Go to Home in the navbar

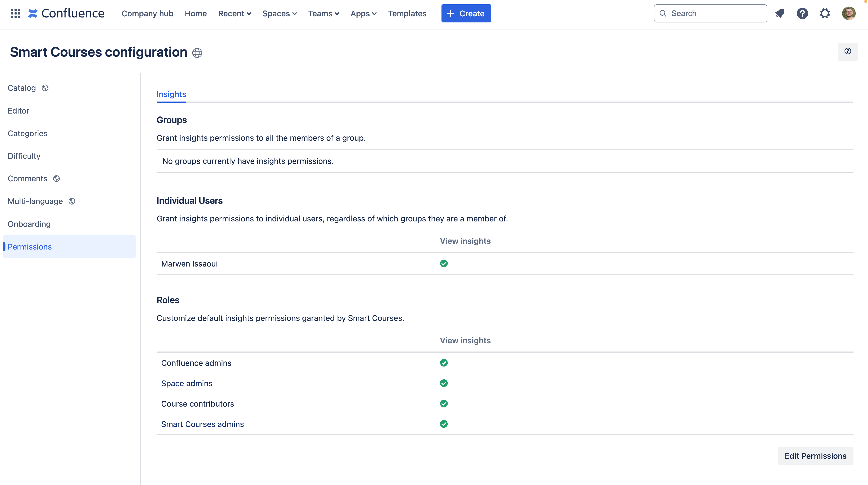coord(195,13)
